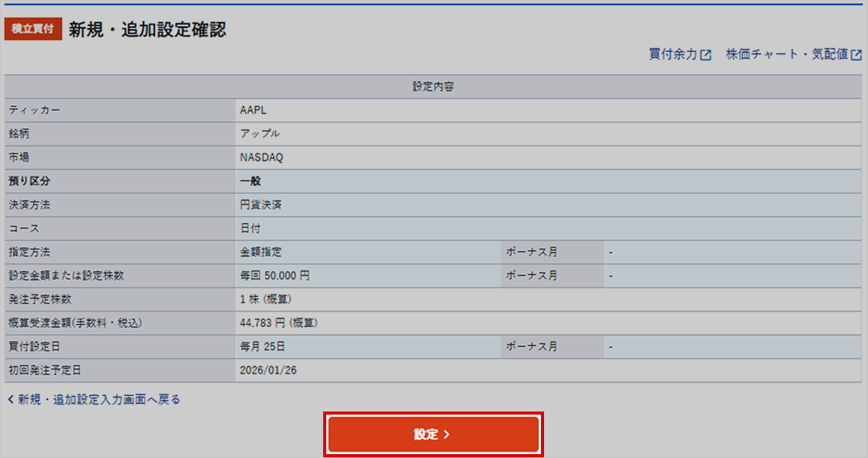
Task: Open the 買付余力 link
Action: (x=673, y=55)
